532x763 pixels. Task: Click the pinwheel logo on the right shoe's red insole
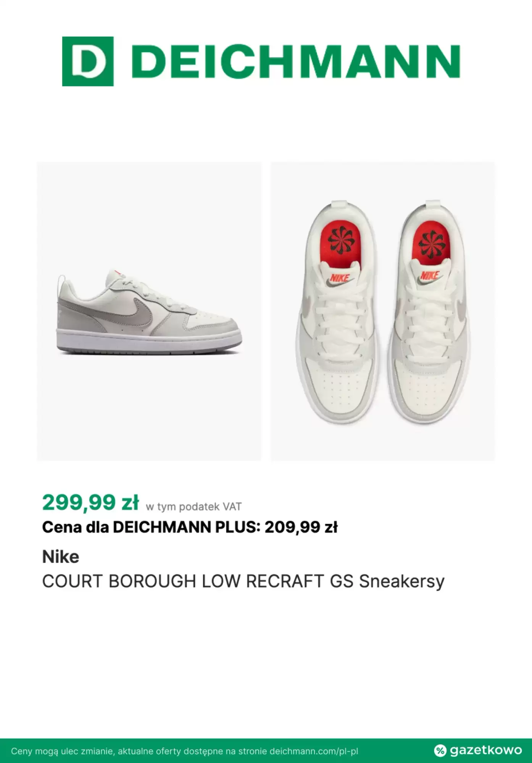click(x=432, y=241)
